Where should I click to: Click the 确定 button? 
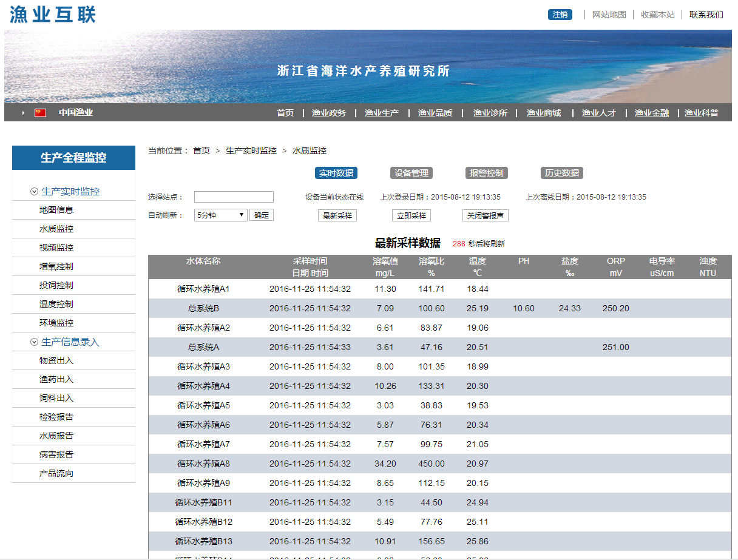[262, 215]
